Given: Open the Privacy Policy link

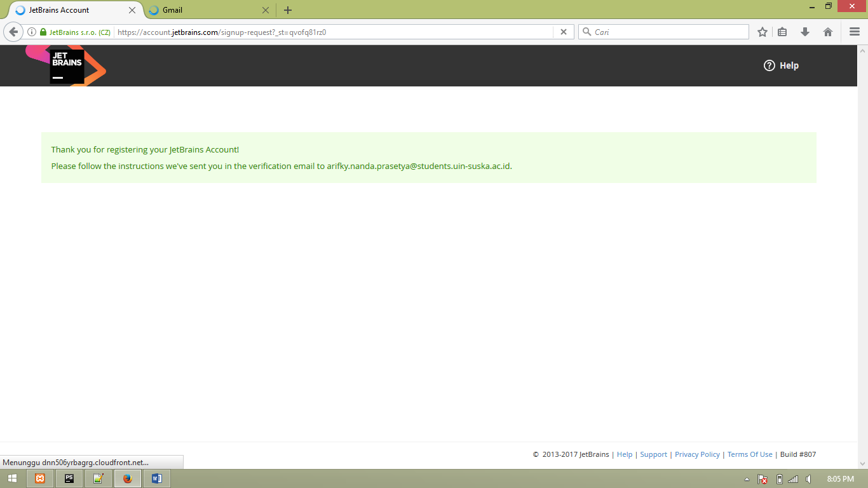Looking at the screenshot, I should point(697,454).
